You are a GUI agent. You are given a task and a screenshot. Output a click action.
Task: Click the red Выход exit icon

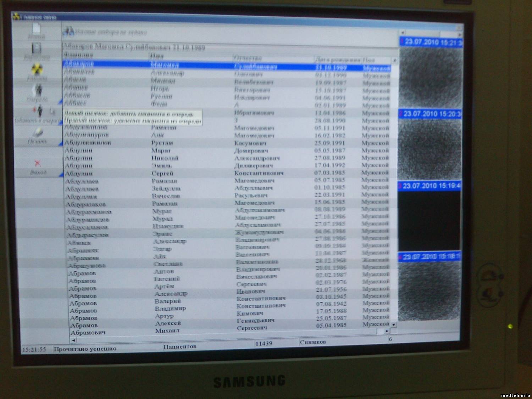38,164
